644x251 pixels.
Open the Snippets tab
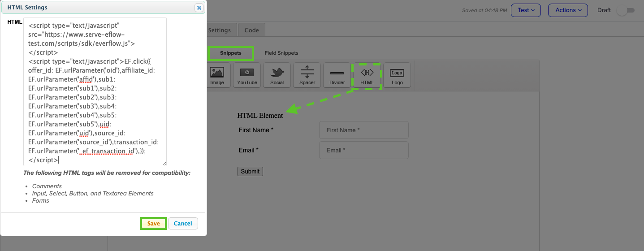tap(231, 53)
